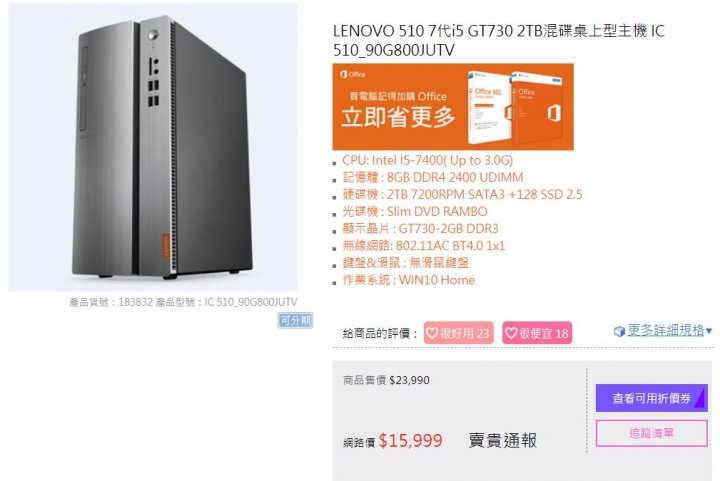Click the CPU Intel I5-7400 spec line
This screenshot has height=481, width=720.
428,160
